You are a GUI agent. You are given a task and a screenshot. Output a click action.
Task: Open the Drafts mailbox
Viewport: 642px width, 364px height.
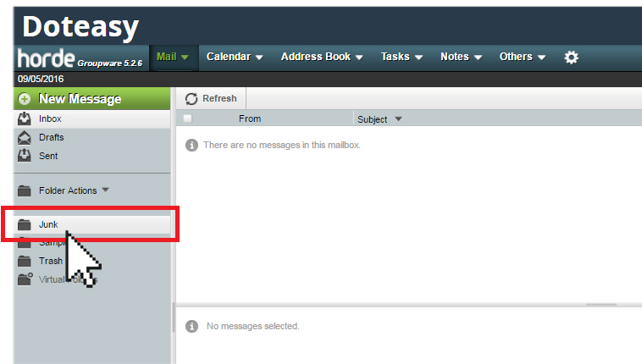coord(92,138)
